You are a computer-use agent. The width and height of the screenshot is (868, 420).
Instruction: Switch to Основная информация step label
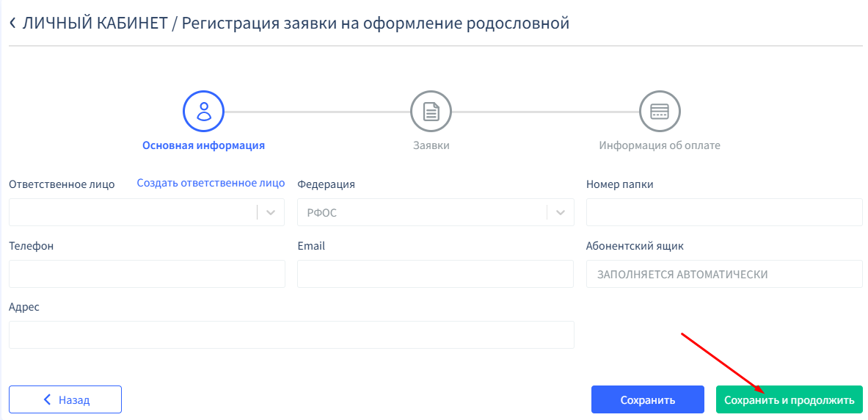click(203, 145)
